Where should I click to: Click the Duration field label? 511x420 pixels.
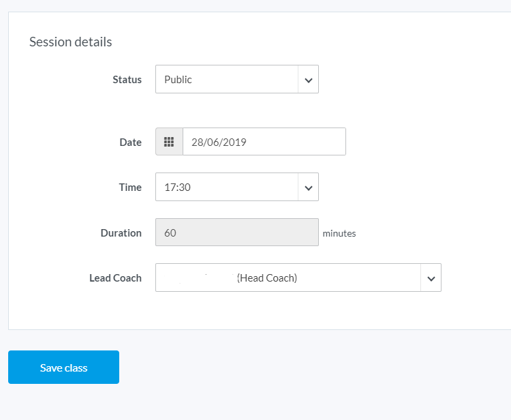point(121,233)
